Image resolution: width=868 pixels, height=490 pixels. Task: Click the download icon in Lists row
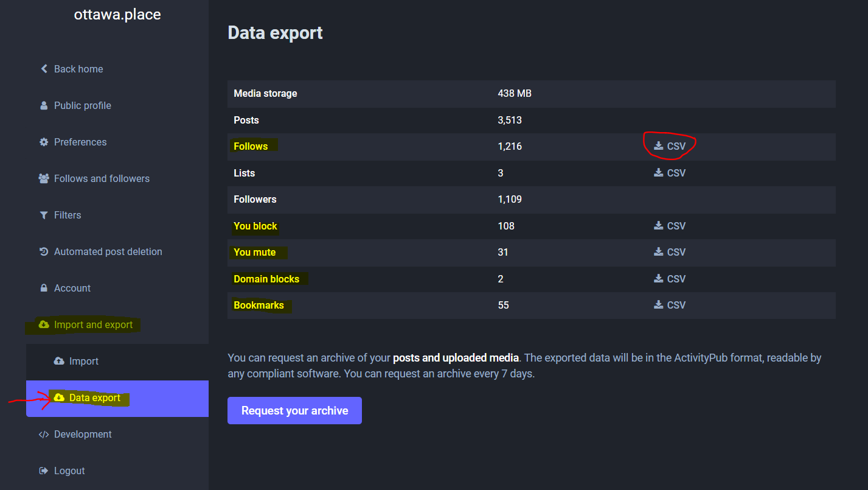pyautogui.click(x=658, y=173)
